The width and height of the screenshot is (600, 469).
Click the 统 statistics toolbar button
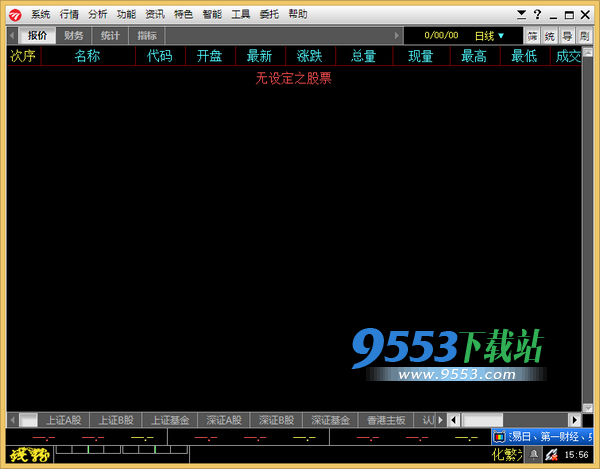[550, 36]
